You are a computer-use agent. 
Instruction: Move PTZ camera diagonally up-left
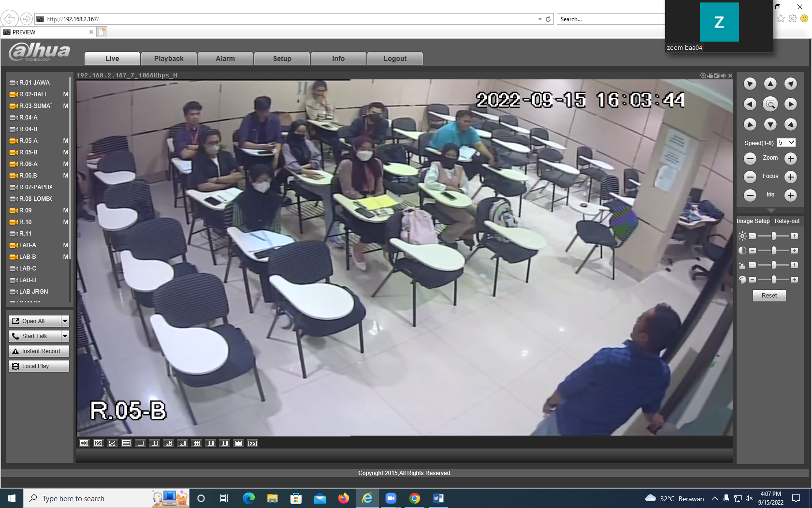(750, 84)
